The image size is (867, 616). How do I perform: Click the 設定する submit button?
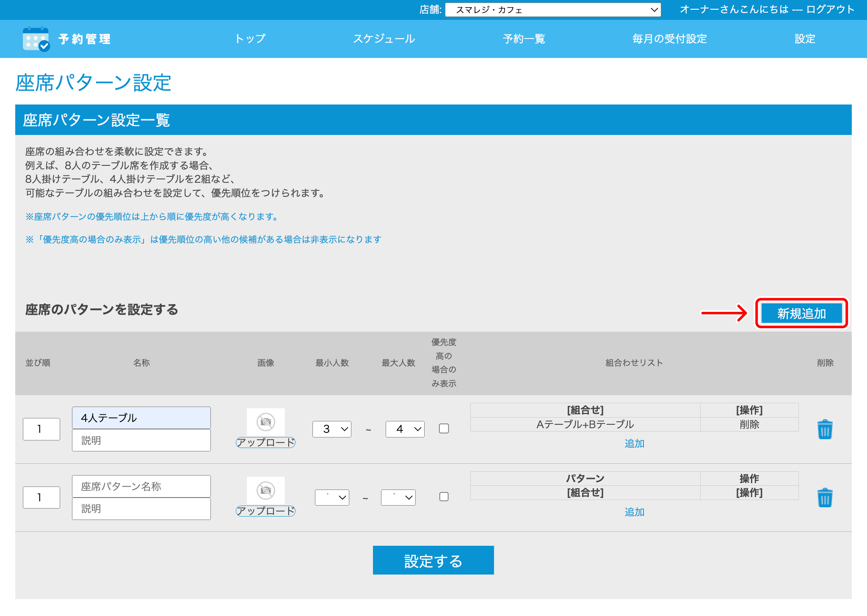(433, 561)
